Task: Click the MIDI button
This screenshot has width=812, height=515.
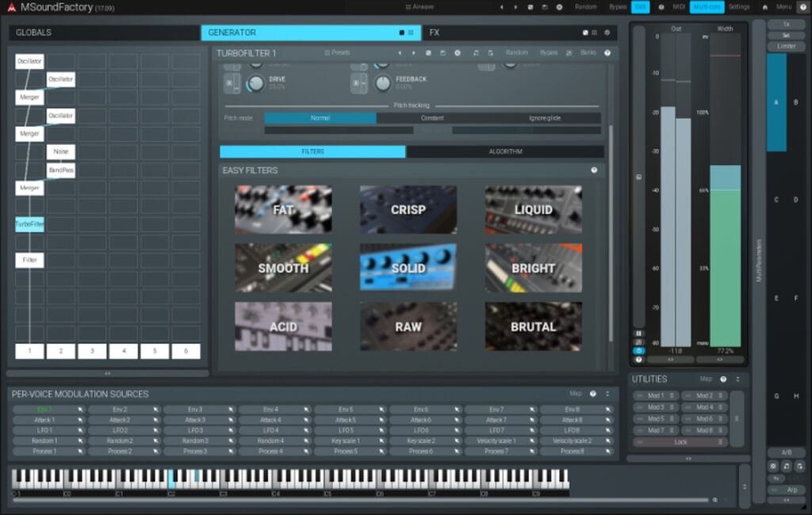Action: coord(679,7)
